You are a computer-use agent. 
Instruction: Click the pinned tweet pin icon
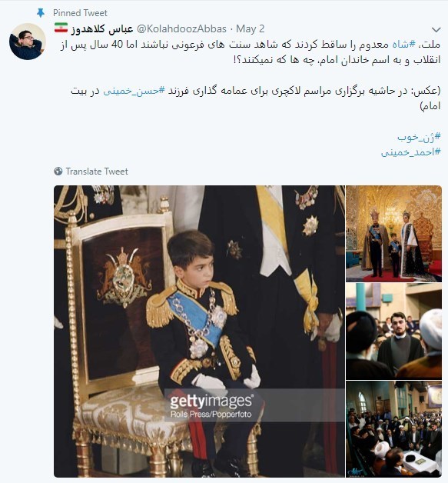[40, 12]
